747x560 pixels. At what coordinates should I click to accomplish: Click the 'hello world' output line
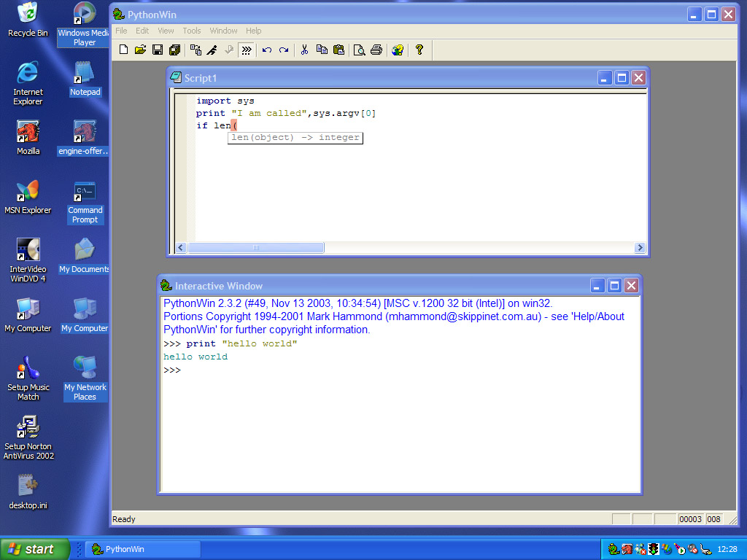196,357
